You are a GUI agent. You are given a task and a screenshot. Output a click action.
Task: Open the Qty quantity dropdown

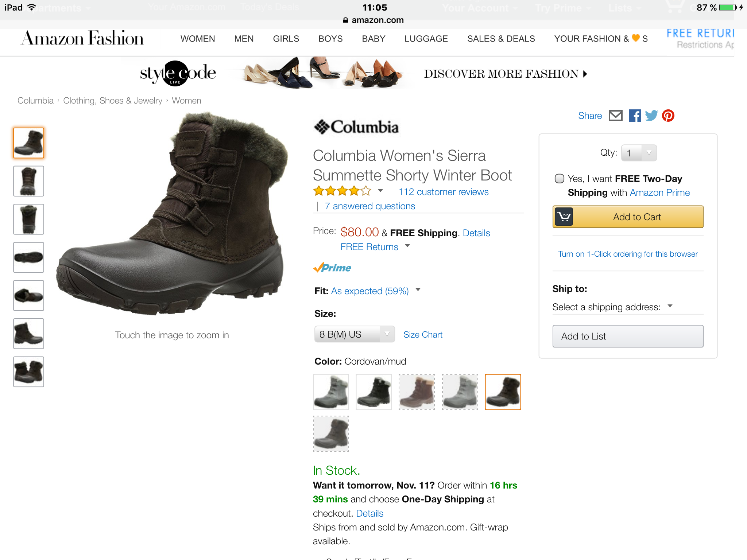tap(639, 153)
